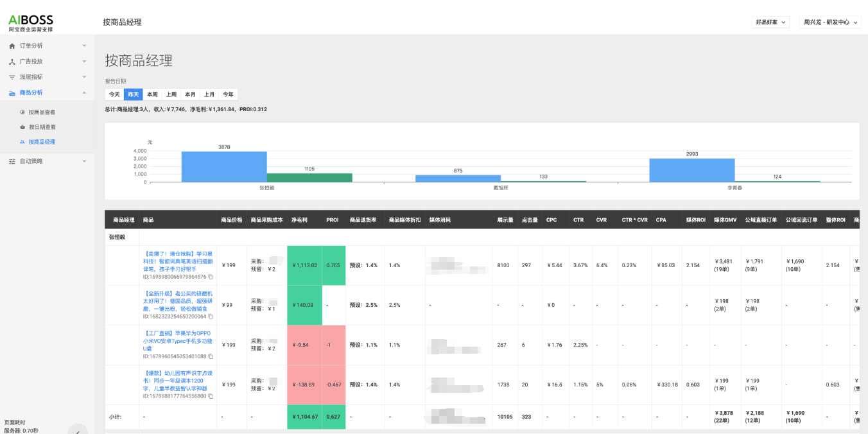The width and height of the screenshot is (868, 434).
Task: Click the basket icon beside 按日期查看
Action: point(22,127)
